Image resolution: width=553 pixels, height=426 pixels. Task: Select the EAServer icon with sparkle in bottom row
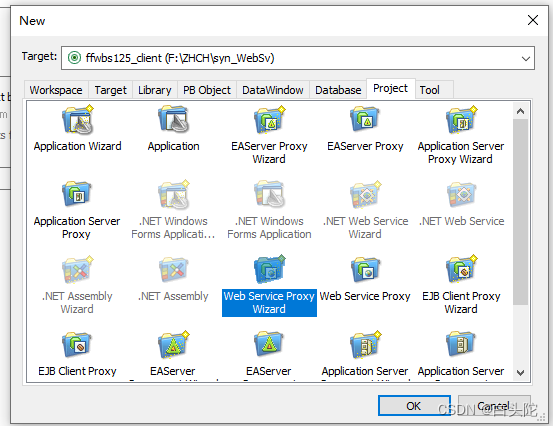pos(173,345)
